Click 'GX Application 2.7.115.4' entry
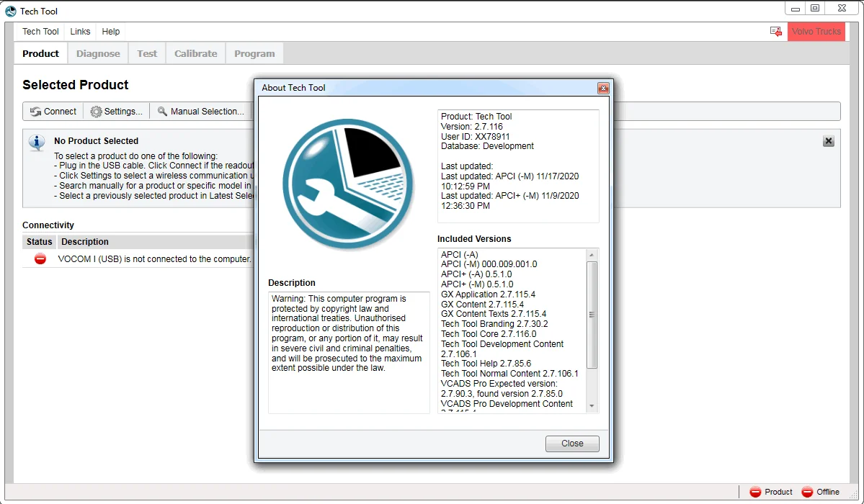Screen dimensions: 864x504 [x=488, y=294]
